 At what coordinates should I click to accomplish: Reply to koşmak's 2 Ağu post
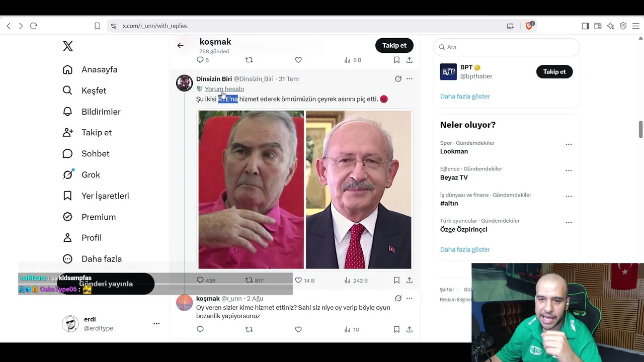[x=200, y=330]
